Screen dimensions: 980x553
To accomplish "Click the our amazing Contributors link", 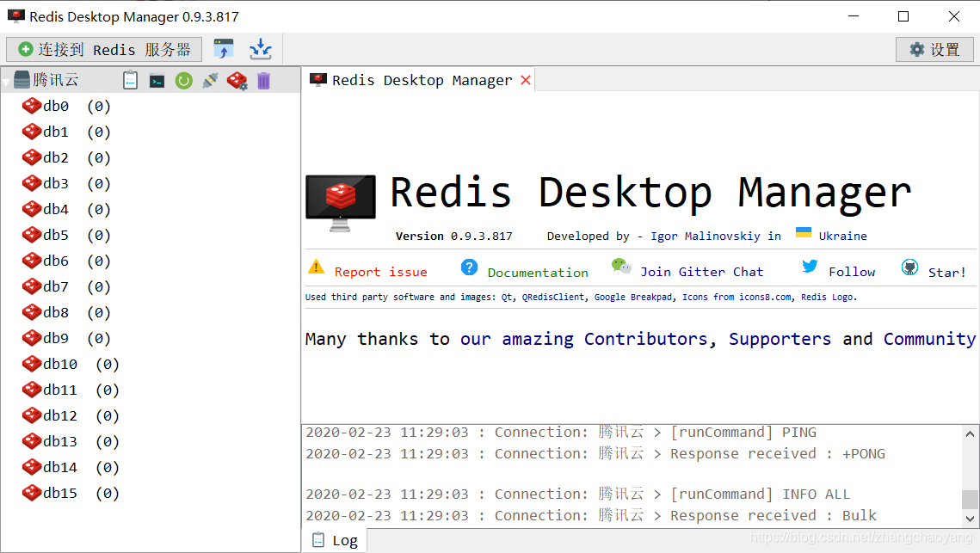I will [583, 340].
